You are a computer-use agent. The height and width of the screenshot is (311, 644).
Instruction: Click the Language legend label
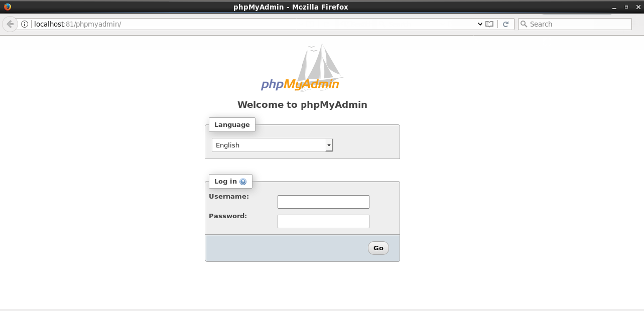(232, 124)
